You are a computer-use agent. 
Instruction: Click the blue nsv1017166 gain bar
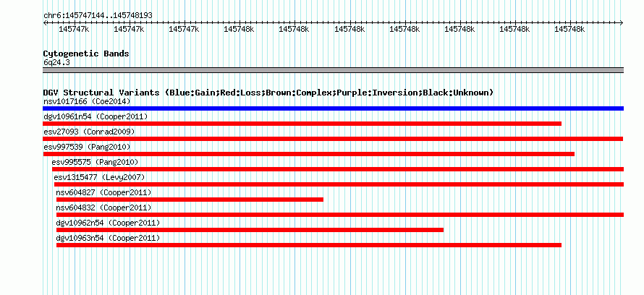(x=333, y=108)
